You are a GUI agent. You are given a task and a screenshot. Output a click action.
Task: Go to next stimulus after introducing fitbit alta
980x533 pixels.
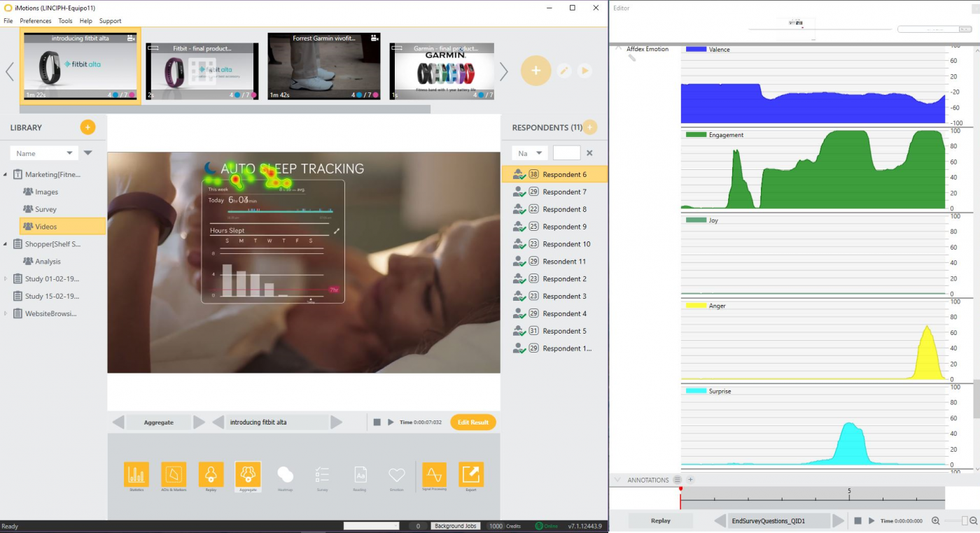pos(337,422)
